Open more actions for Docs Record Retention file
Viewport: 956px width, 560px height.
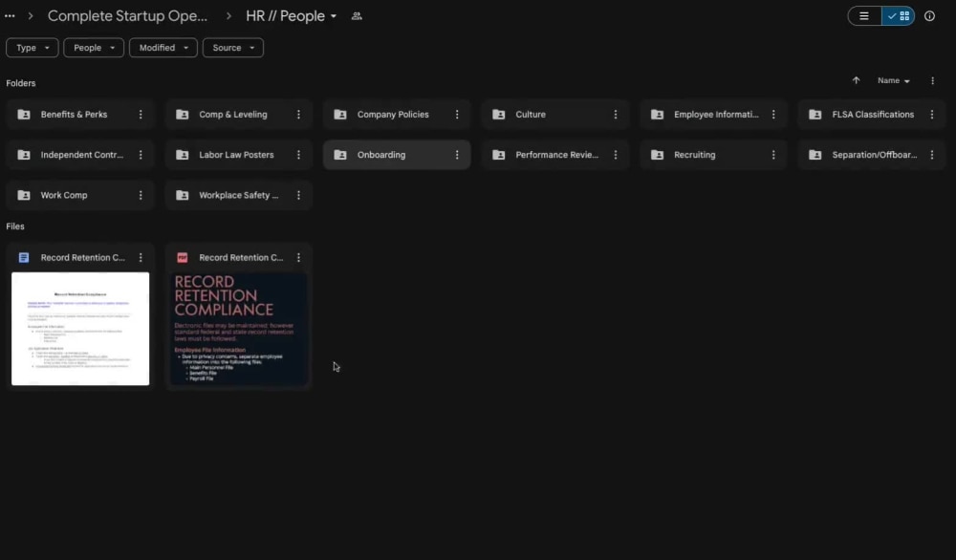click(141, 258)
